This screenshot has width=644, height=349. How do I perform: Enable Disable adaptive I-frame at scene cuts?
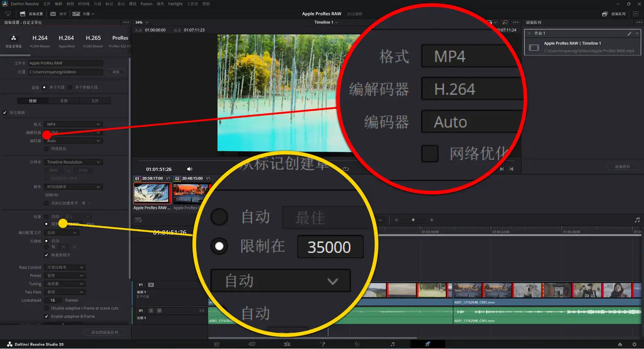coord(47,308)
